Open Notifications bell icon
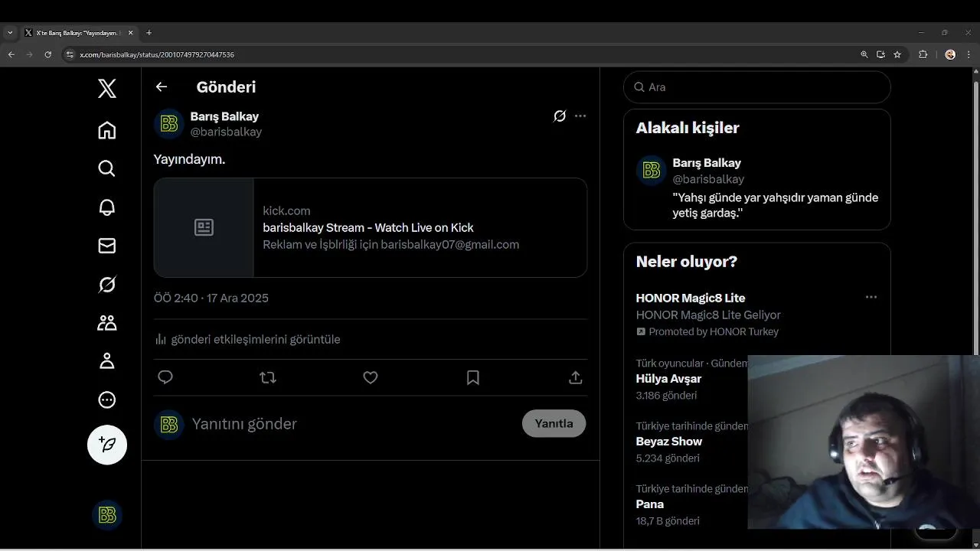 107,207
